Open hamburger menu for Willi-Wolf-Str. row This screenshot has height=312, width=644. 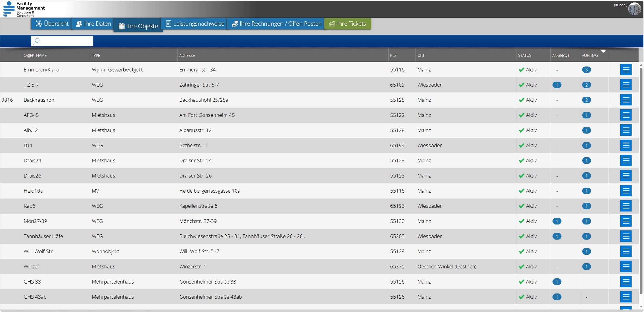coord(625,252)
